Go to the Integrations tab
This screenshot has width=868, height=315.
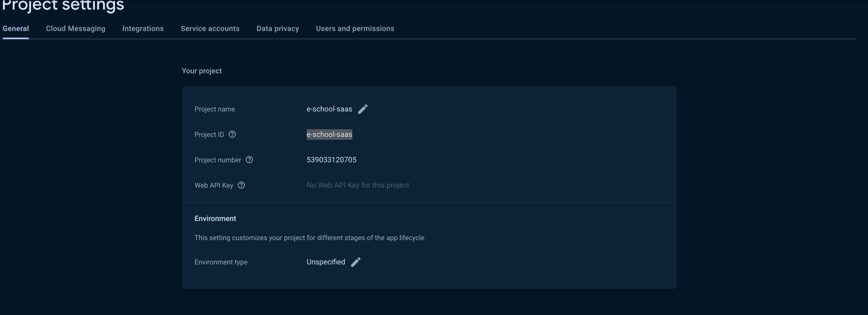(x=143, y=29)
